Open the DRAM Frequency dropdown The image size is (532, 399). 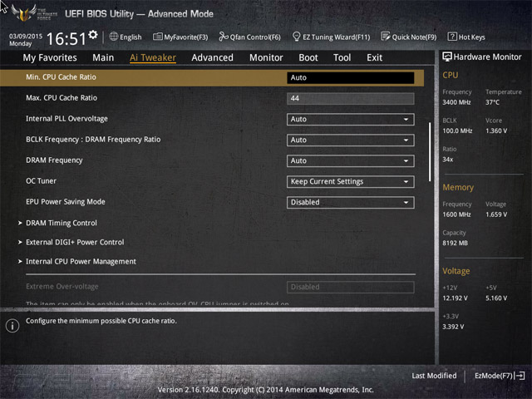(x=351, y=160)
